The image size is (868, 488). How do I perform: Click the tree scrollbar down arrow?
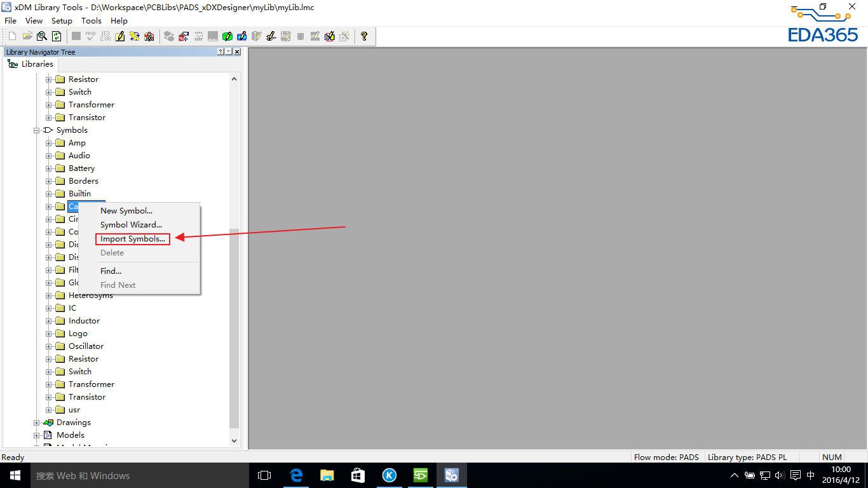click(x=234, y=441)
